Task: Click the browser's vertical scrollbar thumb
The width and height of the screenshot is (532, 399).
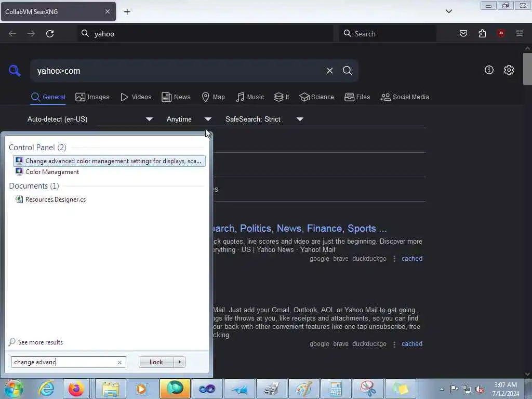Action: click(x=527, y=69)
